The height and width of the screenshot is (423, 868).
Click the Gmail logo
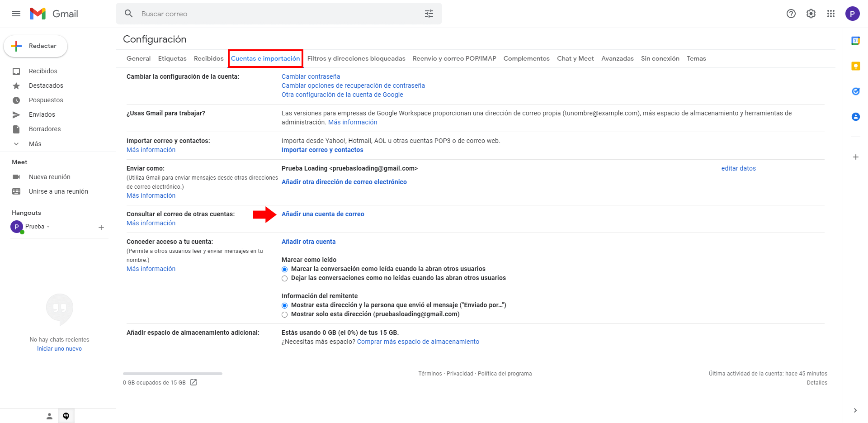(54, 14)
